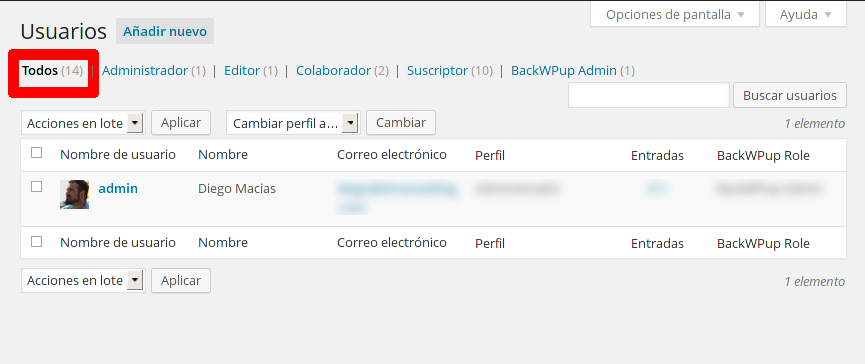Screen dimensions: 865x364
Task: Expand the Ayuda help tab
Action: point(805,14)
